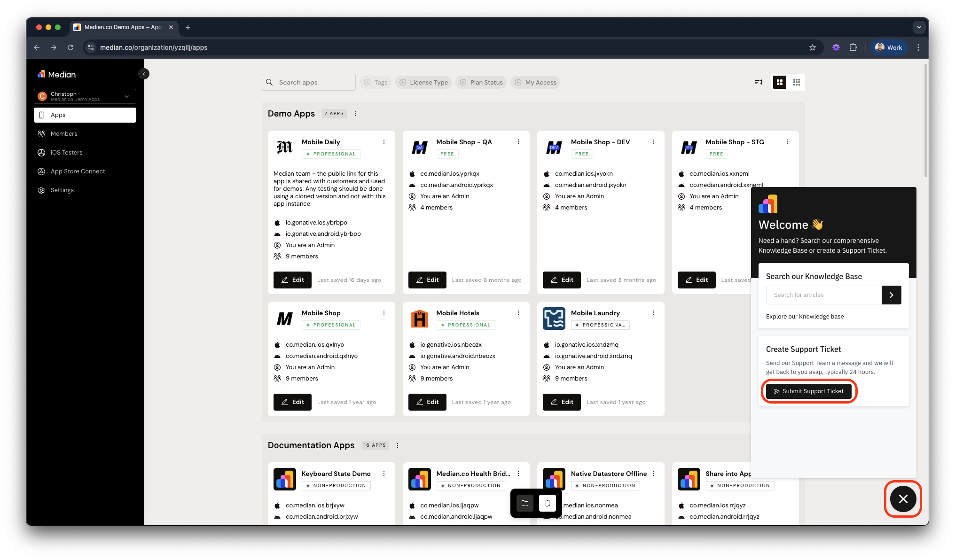This screenshot has height=560, width=955.
Task: Open the Mobile Hotels card options menu
Action: pos(518,313)
